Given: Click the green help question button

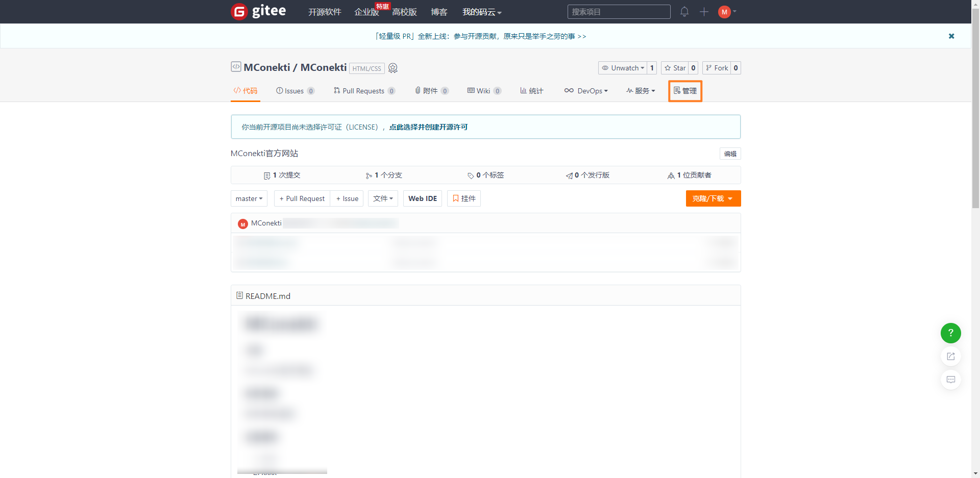Looking at the screenshot, I should pyautogui.click(x=951, y=333).
